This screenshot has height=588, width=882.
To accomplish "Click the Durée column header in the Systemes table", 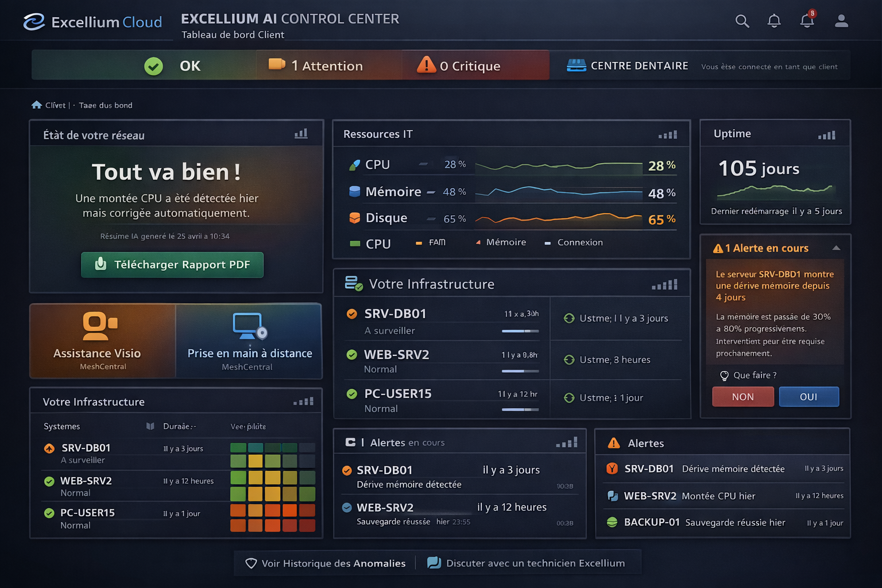I will (x=179, y=426).
